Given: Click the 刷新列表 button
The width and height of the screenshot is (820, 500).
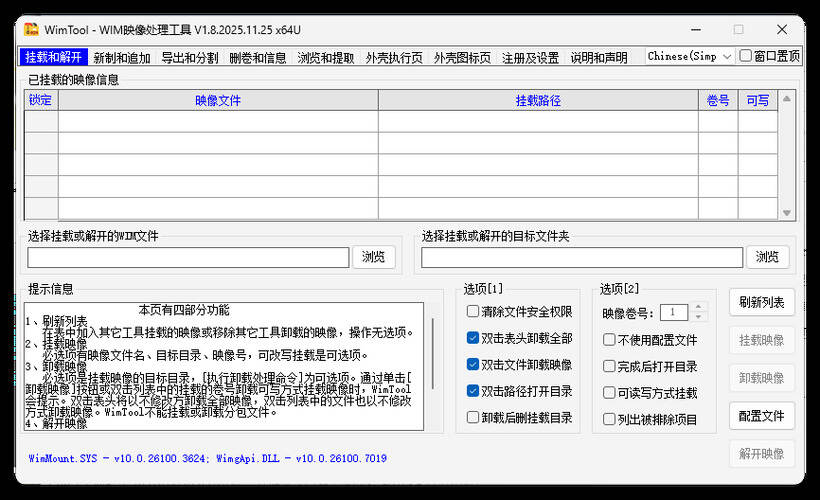Looking at the screenshot, I should point(762,302).
